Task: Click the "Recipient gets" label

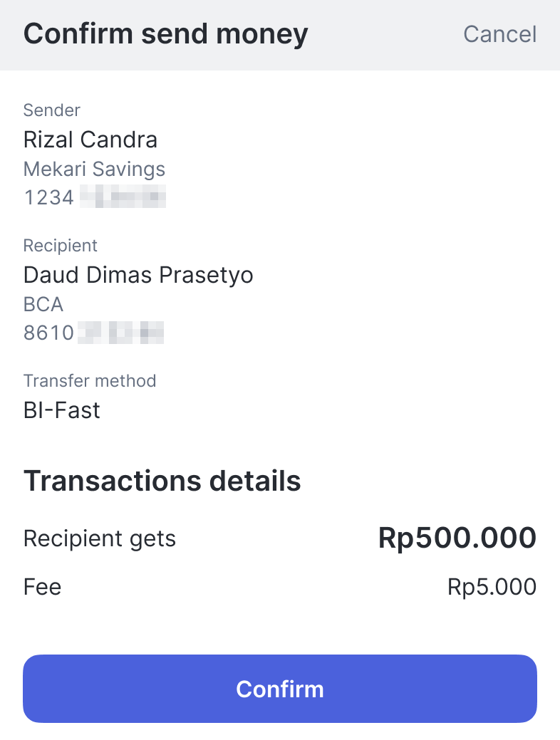Action: [x=100, y=538]
